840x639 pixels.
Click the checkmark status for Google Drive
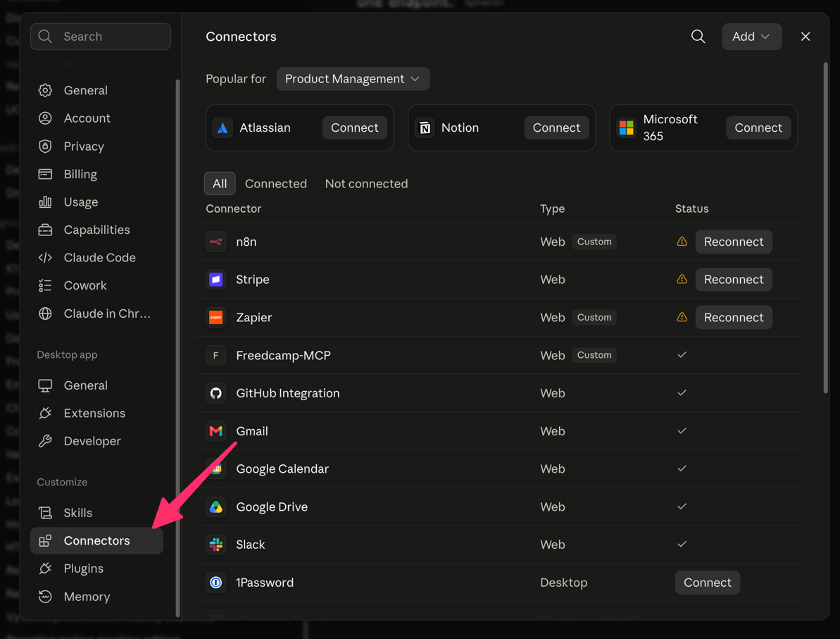pos(682,506)
